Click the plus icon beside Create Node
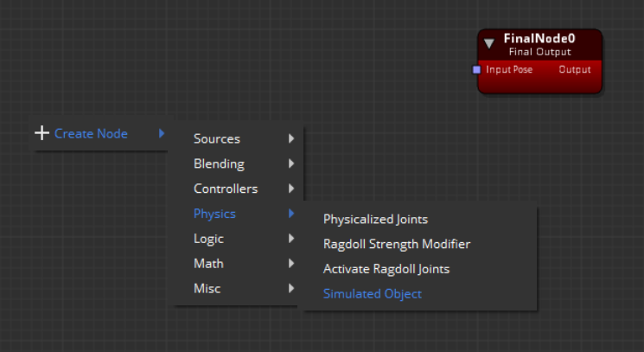644x352 pixels. click(x=41, y=133)
